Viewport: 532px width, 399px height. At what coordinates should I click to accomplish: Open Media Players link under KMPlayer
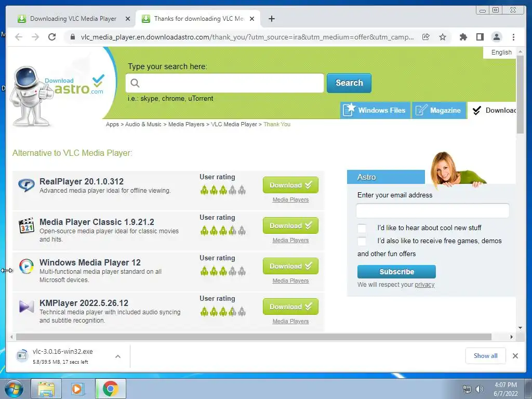pos(290,321)
